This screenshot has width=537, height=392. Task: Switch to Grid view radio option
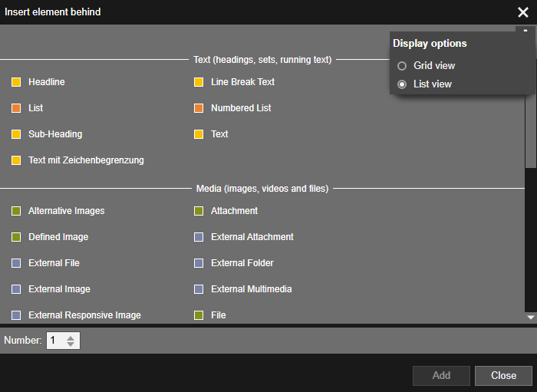(x=402, y=66)
